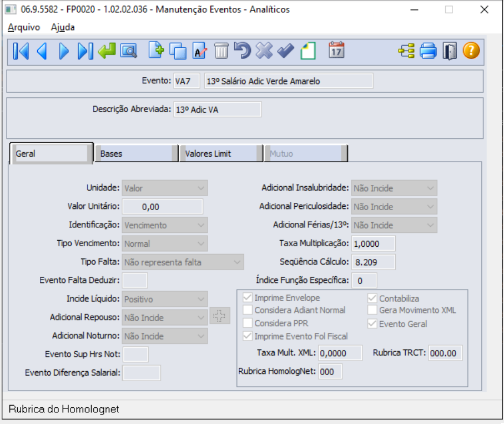The height and width of the screenshot is (424, 504).
Task: Toggle Evento Geral checkbox
Action: [x=372, y=323]
